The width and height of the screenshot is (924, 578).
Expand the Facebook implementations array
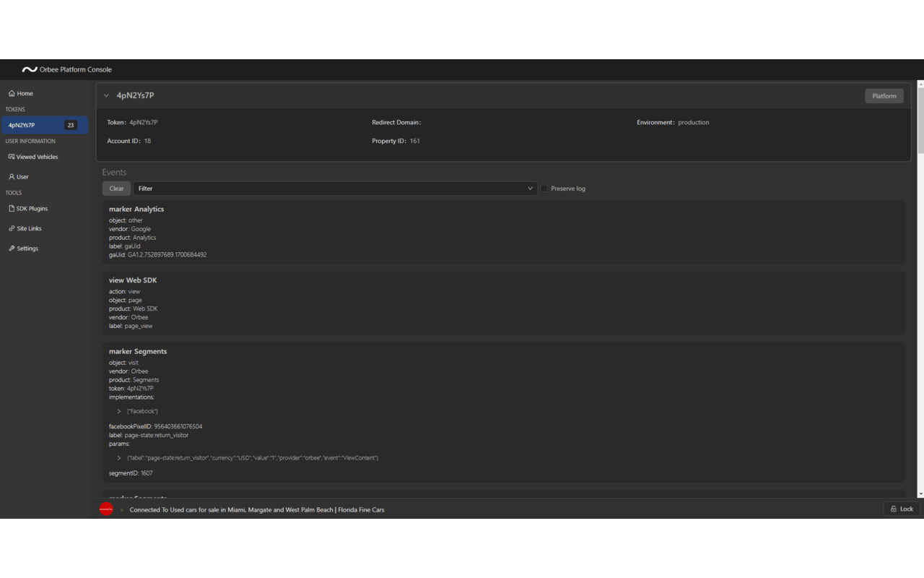(x=118, y=410)
